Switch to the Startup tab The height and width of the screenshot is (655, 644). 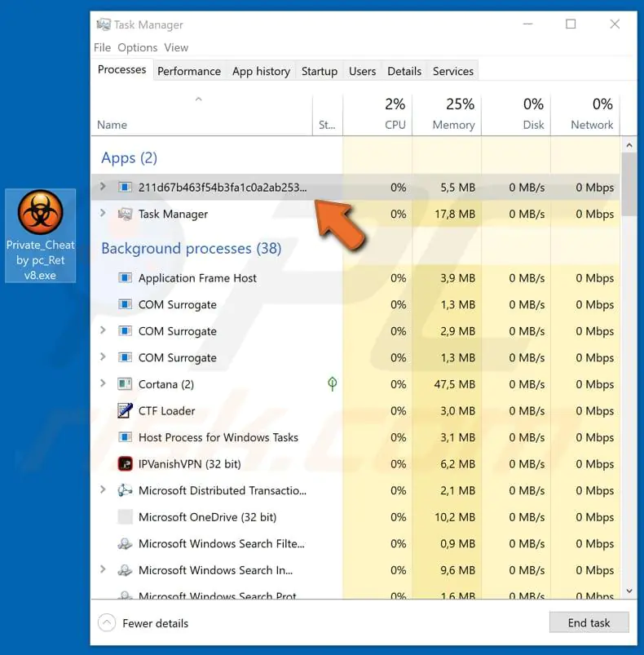(x=319, y=71)
